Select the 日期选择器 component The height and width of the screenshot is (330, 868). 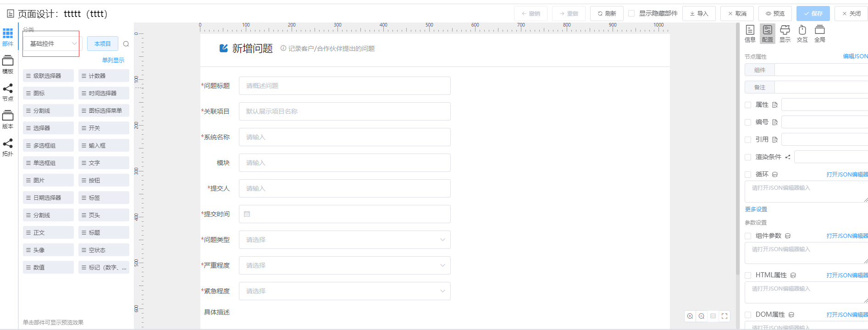tap(48, 198)
